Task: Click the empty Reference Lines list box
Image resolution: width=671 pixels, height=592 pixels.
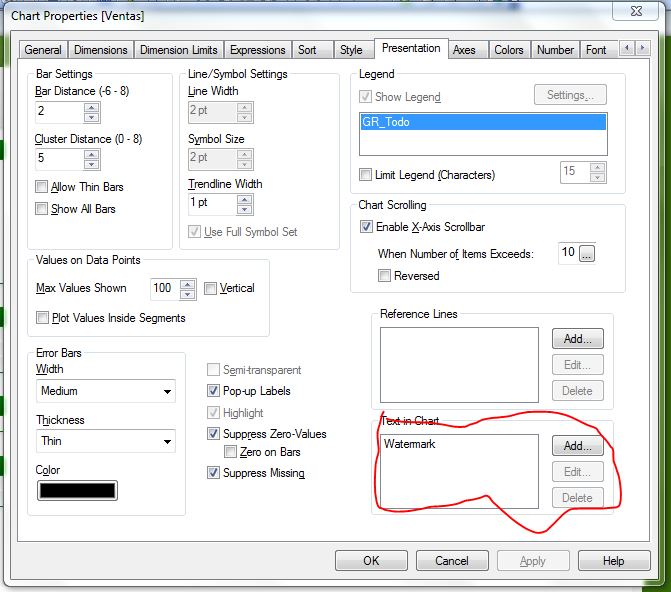Action: 459,365
